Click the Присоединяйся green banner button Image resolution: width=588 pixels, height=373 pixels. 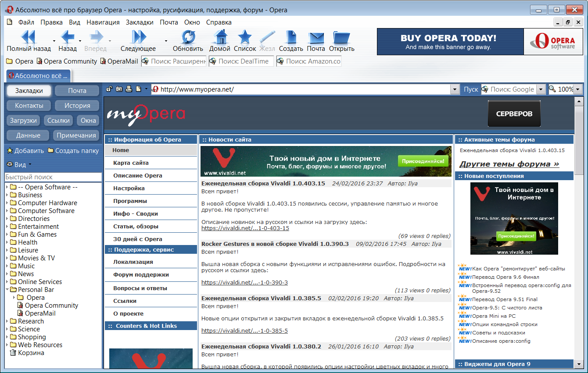[x=423, y=161]
